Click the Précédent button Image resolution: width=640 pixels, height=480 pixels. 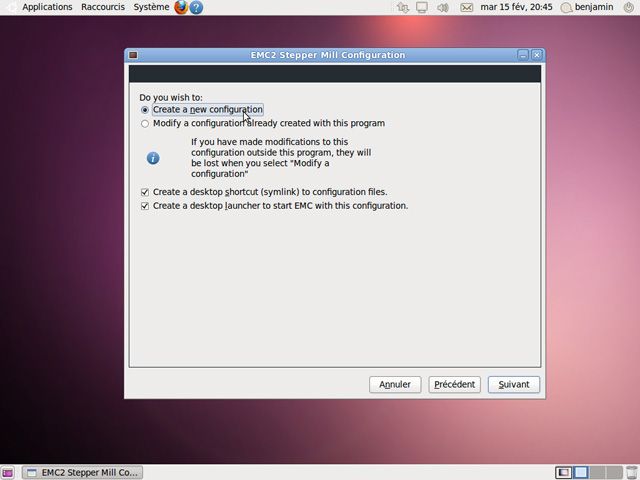point(454,384)
